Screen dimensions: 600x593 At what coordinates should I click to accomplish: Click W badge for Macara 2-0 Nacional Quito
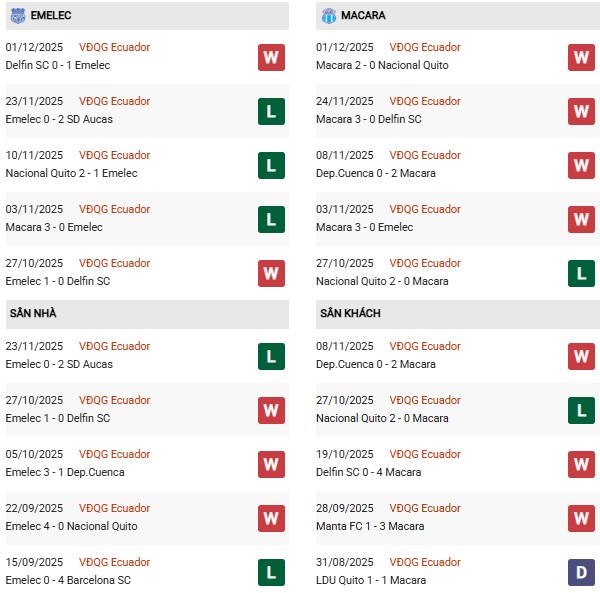581,57
